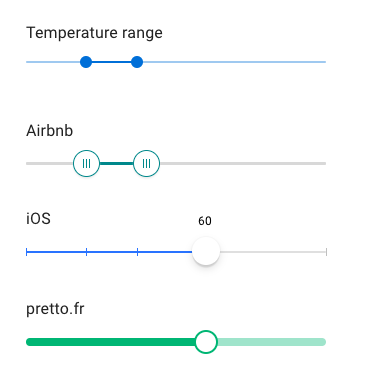Image resolution: width=366 pixels, height=375 pixels.
Task: Click the right Temperature range thumb
Action: 137,62
